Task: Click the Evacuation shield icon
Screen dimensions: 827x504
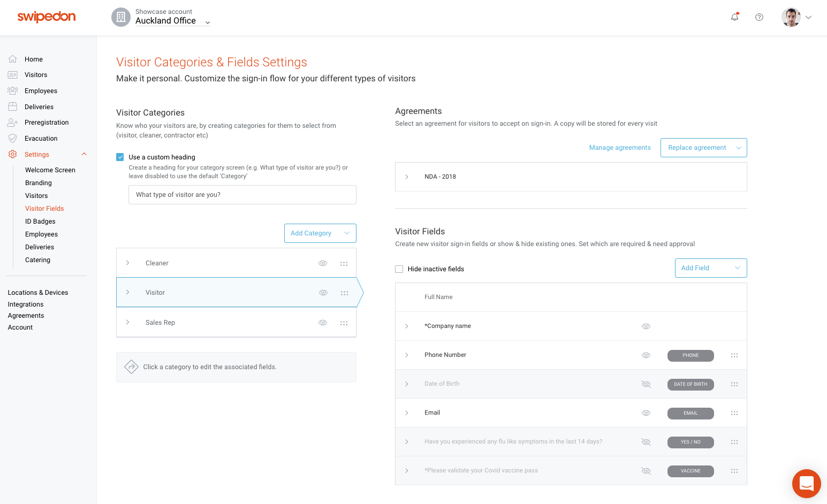Action: pos(13,138)
